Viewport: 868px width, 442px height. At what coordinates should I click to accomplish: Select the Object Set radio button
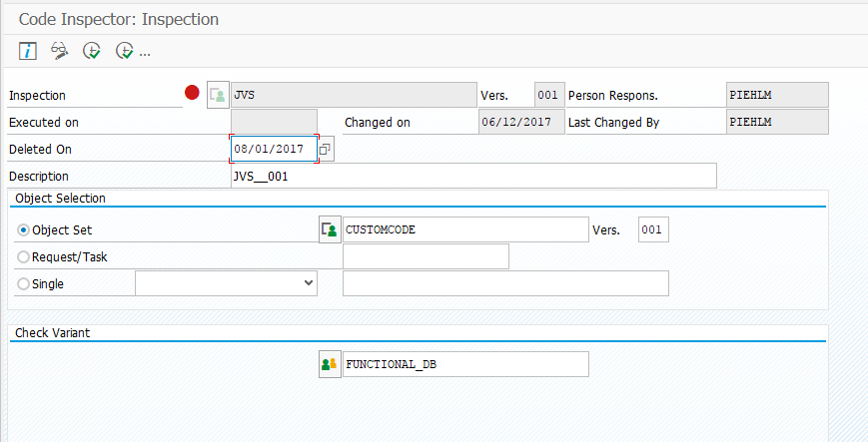click(23, 230)
